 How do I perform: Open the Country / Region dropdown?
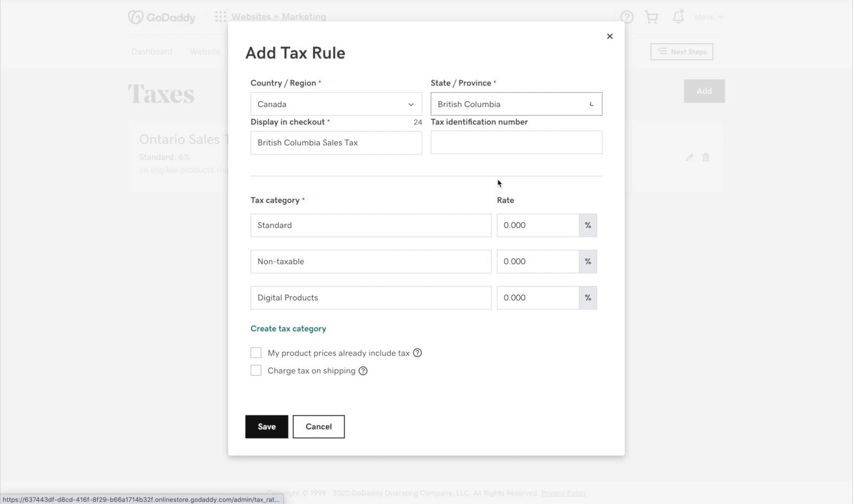coord(336,104)
